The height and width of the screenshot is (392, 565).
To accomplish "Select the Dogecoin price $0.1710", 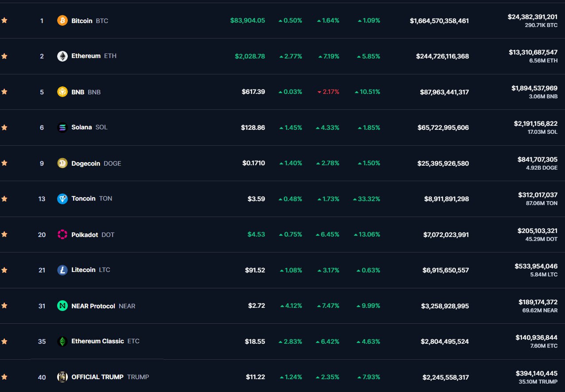I will pyautogui.click(x=254, y=163).
